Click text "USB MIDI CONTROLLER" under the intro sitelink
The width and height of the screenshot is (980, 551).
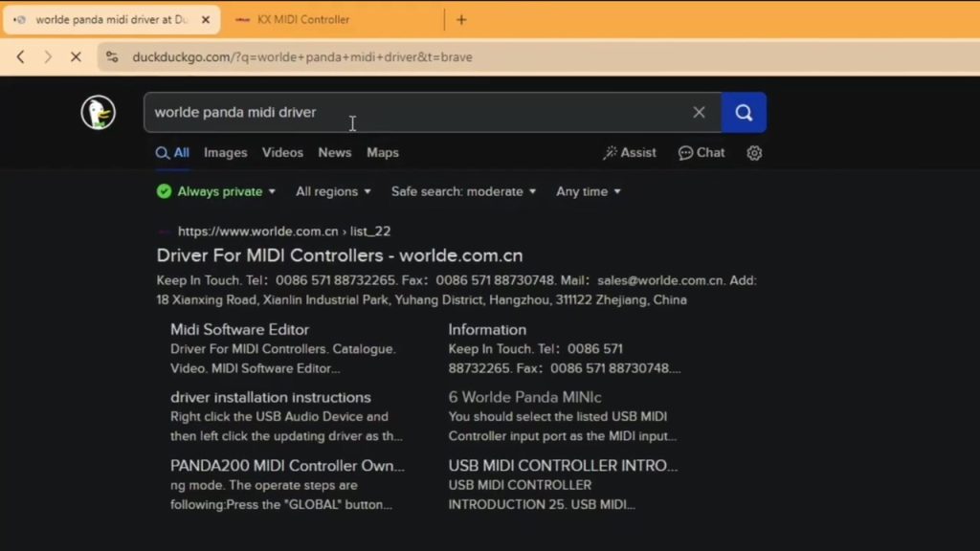coord(520,485)
